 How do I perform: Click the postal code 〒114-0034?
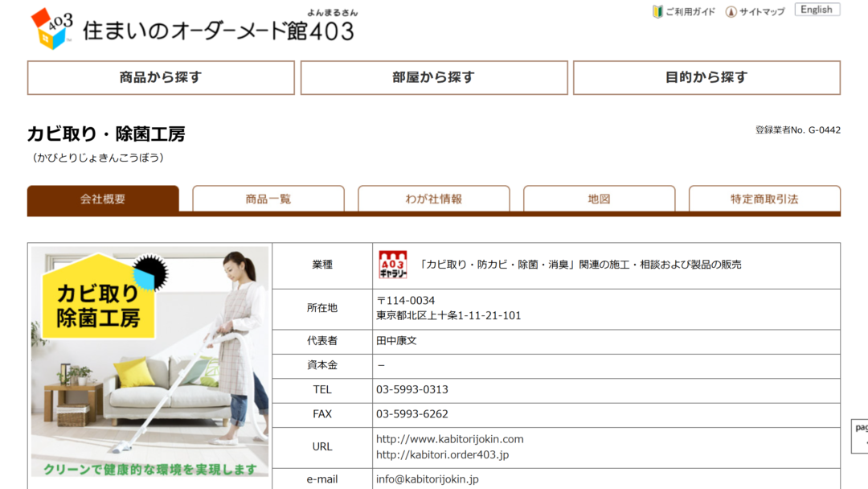click(x=406, y=301)
